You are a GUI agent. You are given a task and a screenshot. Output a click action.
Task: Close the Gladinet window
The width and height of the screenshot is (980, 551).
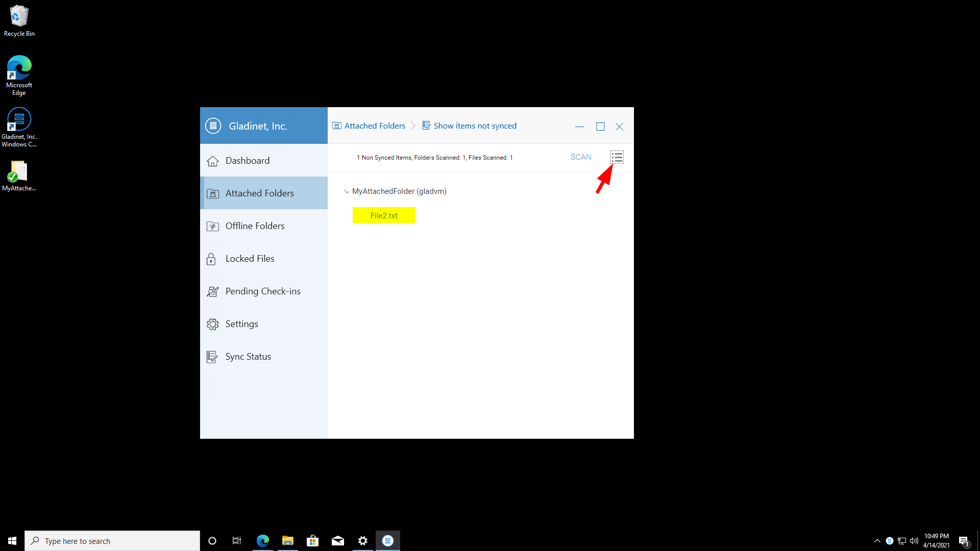(620, 127)
